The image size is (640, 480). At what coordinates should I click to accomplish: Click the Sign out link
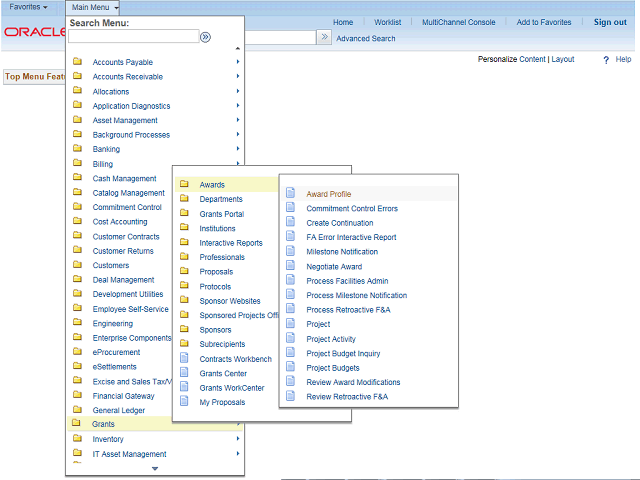tap(610, 22)
